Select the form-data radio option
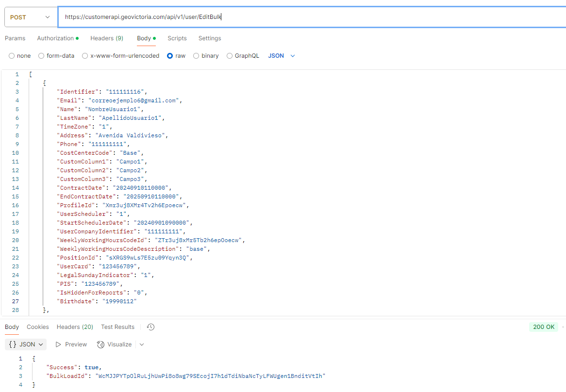 [41, 56]
